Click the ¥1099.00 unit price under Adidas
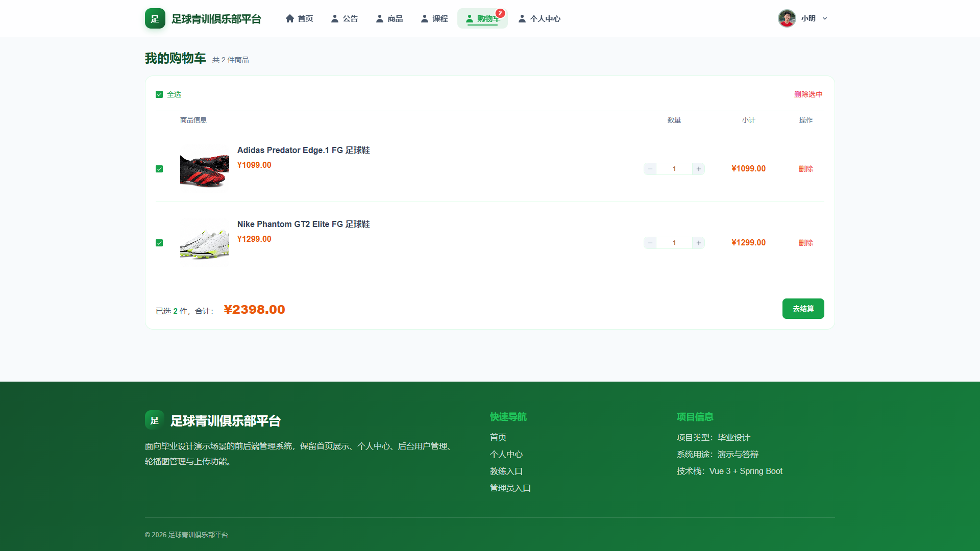The image size is (980, 551). pos(254,165)
